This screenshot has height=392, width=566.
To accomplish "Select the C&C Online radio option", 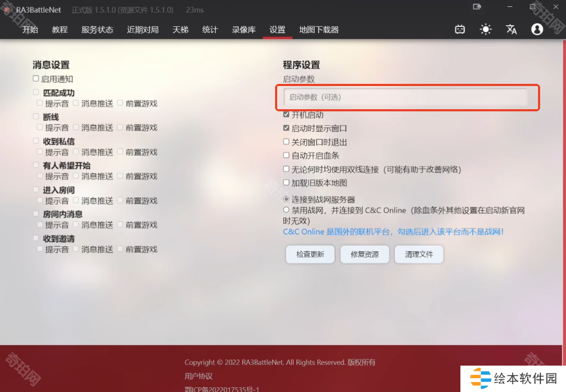I will click(x=286, y=210).
